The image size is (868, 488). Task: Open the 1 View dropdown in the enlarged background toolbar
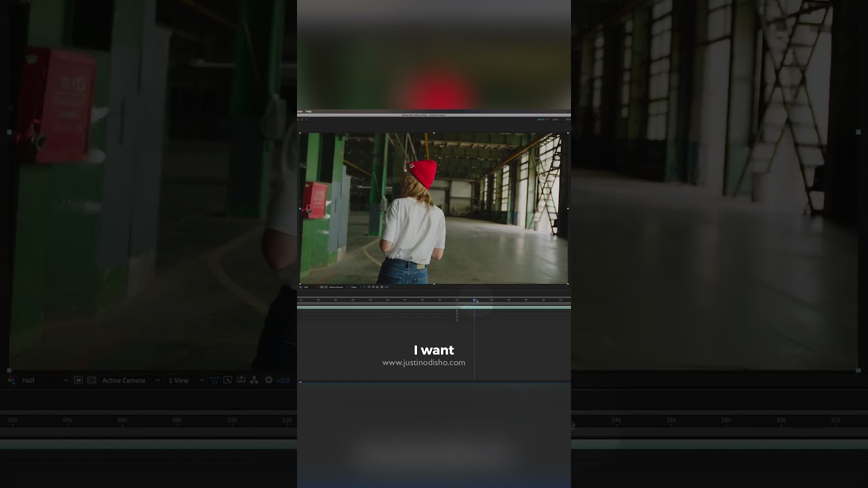186,380
